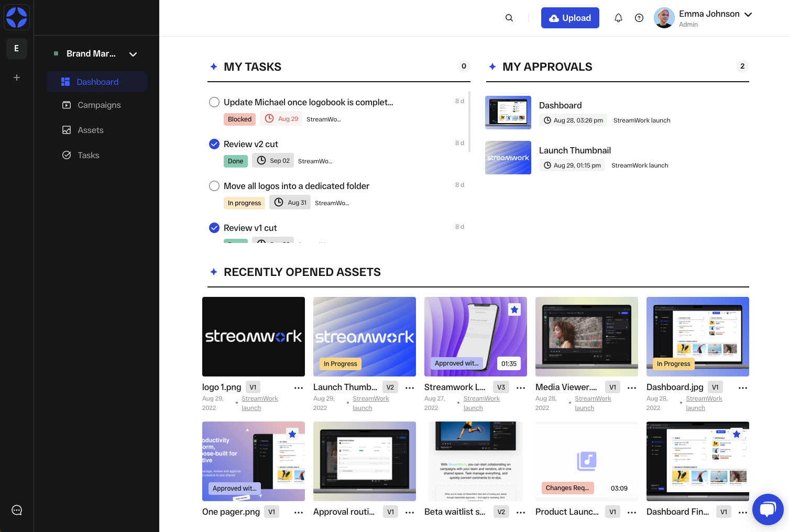This screenshot has height=532, width=789.
Task: Open search with the magnifier icon
Action: [x=509, y=18]
